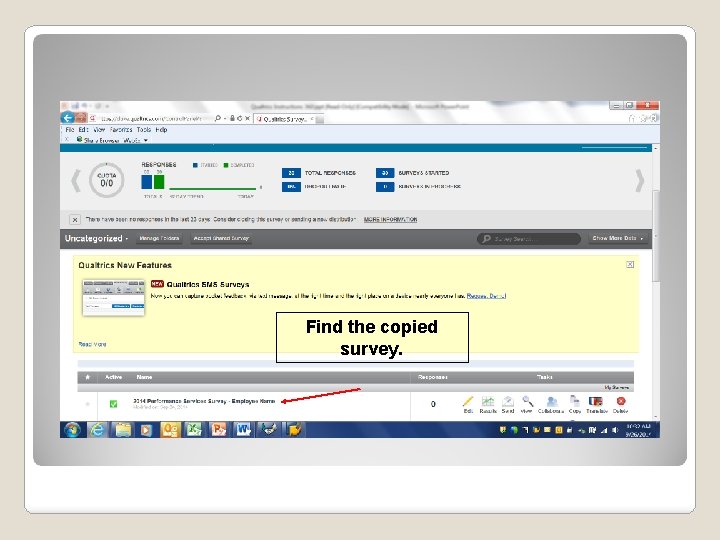
Task: Open the Collaborate people icon
Action: (552, 402)
